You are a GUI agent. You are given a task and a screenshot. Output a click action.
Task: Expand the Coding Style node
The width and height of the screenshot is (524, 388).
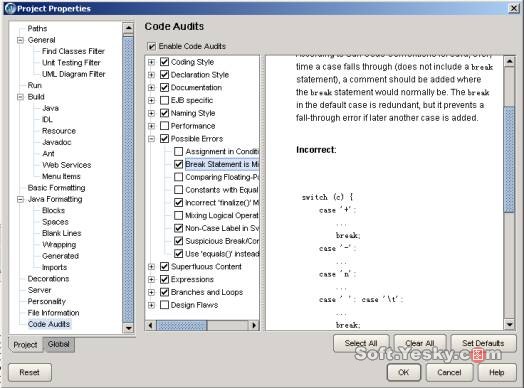pyautogui.click(x=151, y=62)
